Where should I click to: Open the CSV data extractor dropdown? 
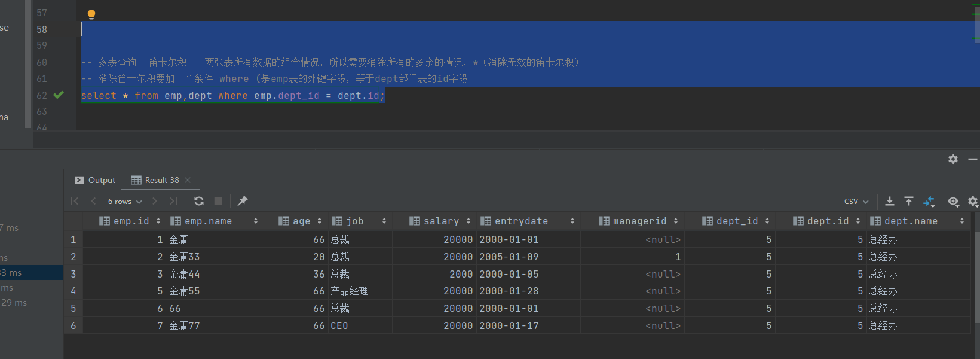tap(856, 202)
